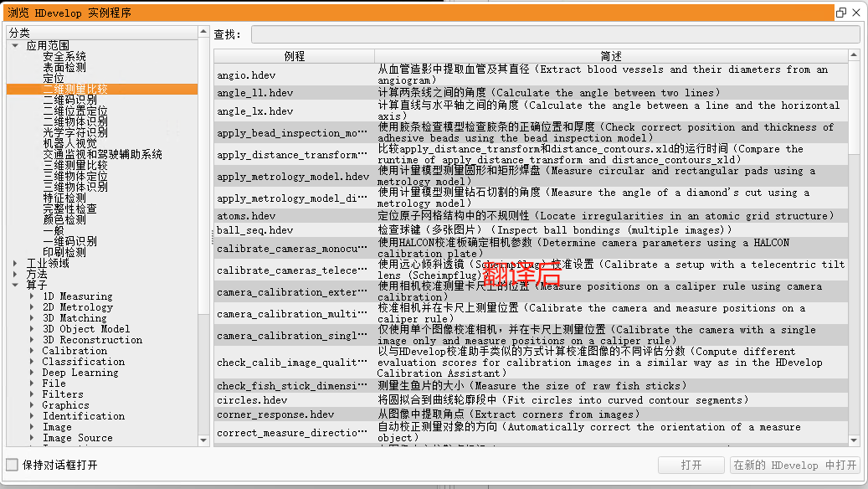Select Graphics tree item

pos(65,404)
